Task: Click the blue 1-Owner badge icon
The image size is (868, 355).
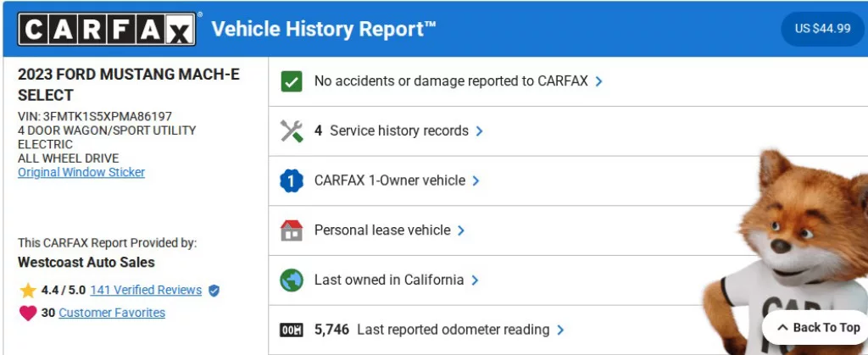Action: coord(292,180)
